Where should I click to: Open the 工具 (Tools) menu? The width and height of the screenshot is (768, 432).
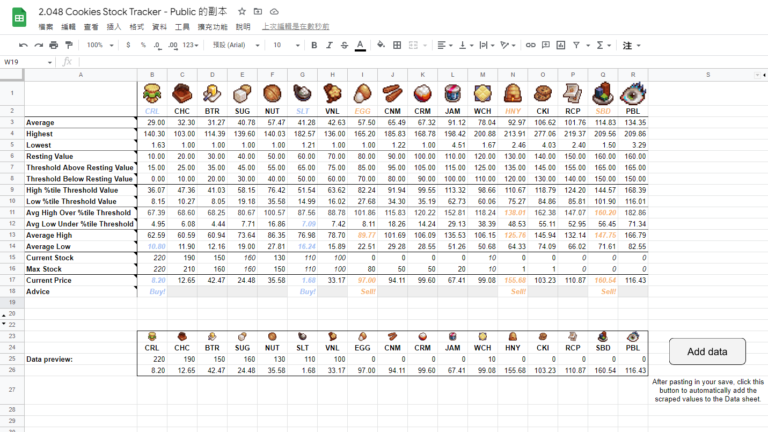click(x=182, y=26)
